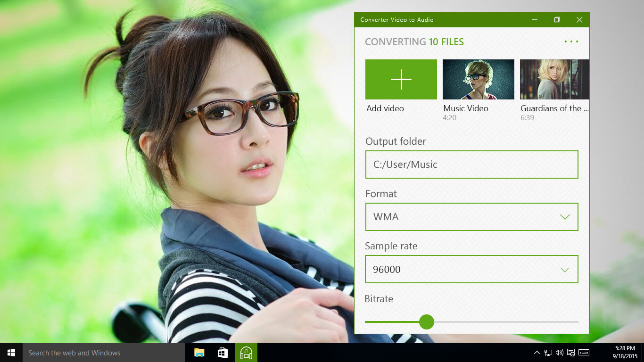The height and width of the screenshot is (362, 644).
Task: Click the "Bitrate" label
Action: 379,299
